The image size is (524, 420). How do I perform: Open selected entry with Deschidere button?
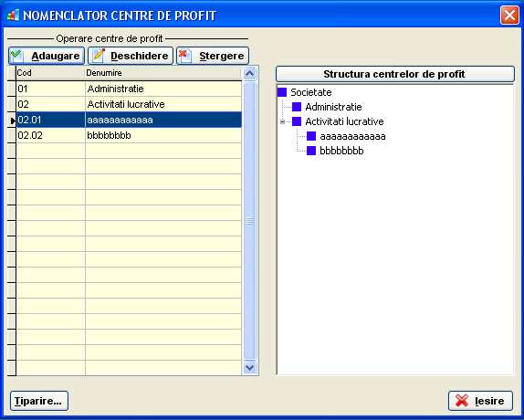(x=131, y=56)
